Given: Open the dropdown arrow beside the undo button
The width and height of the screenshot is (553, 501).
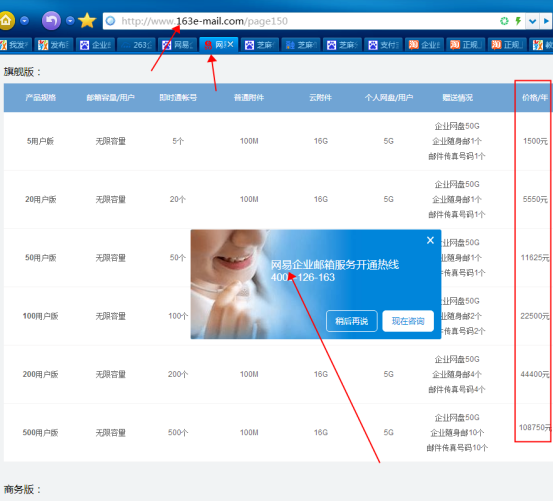Looking at the screenshot, I should tap(70, 21).
